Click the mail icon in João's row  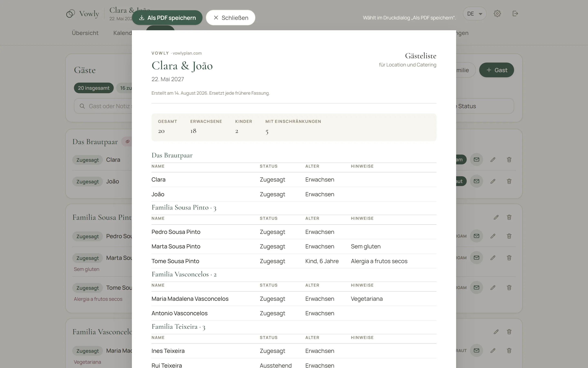(x=476, y=181)
